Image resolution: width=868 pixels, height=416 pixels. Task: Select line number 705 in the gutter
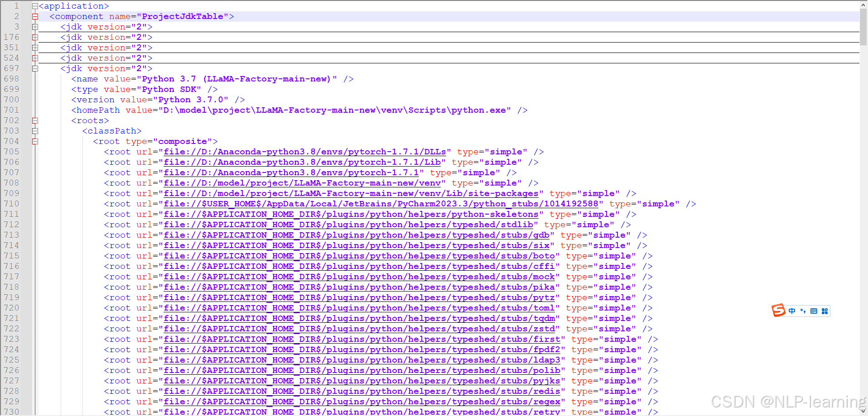pyautogui.click(x=11, y=152)
